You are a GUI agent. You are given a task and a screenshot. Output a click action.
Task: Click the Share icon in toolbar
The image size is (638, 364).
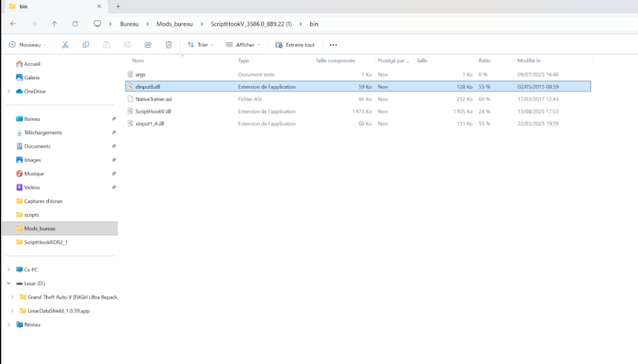coord(148,45)
